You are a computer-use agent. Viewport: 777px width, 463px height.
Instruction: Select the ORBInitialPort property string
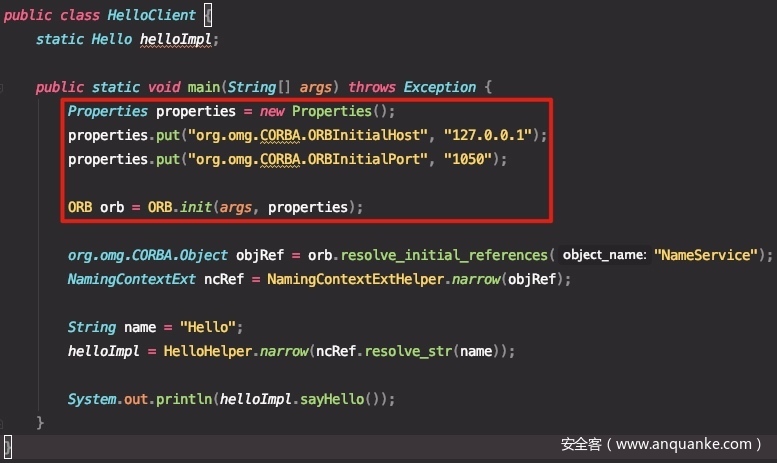coord(308,159)
